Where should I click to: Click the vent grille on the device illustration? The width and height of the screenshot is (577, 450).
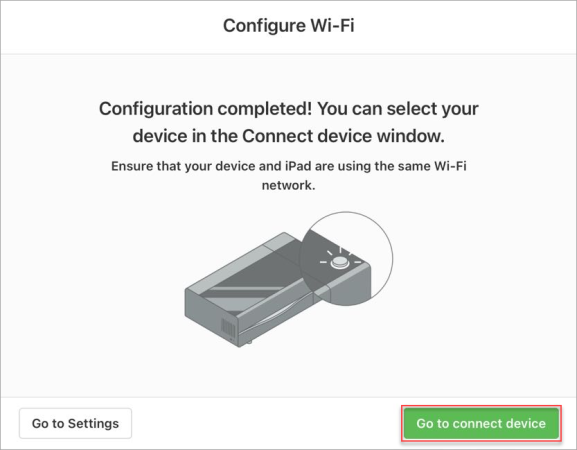pyautogui.click(x=228, y=328)
